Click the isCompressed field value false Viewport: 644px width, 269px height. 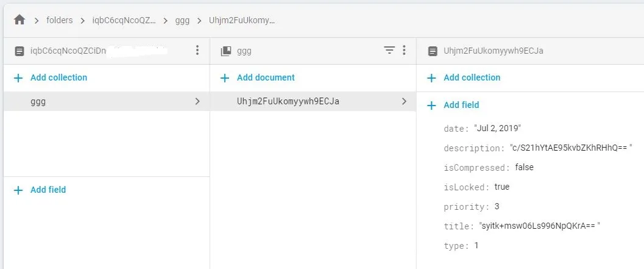tap(525, 167)
